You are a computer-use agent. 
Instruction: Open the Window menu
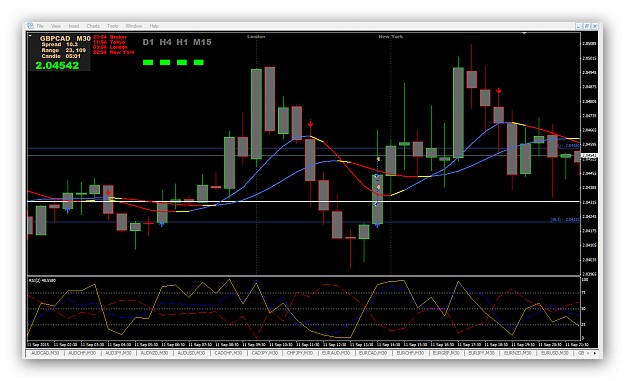pos(134,26)
